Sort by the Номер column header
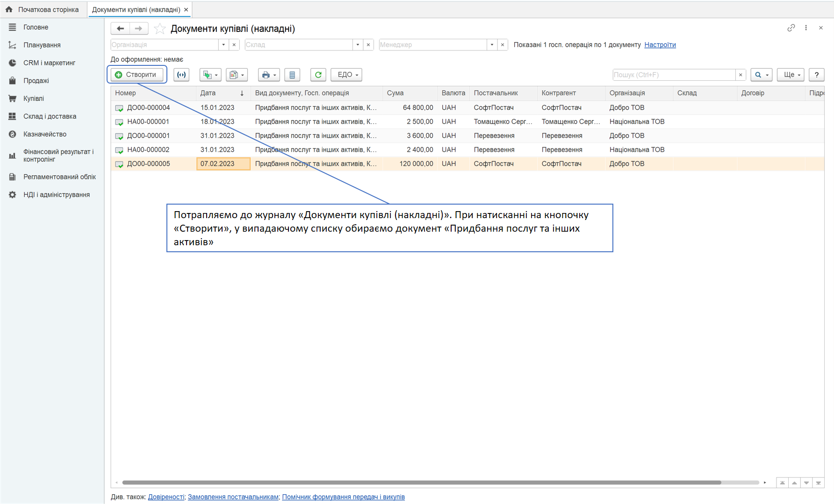The image size is (834, 504). tap(153, 93)
